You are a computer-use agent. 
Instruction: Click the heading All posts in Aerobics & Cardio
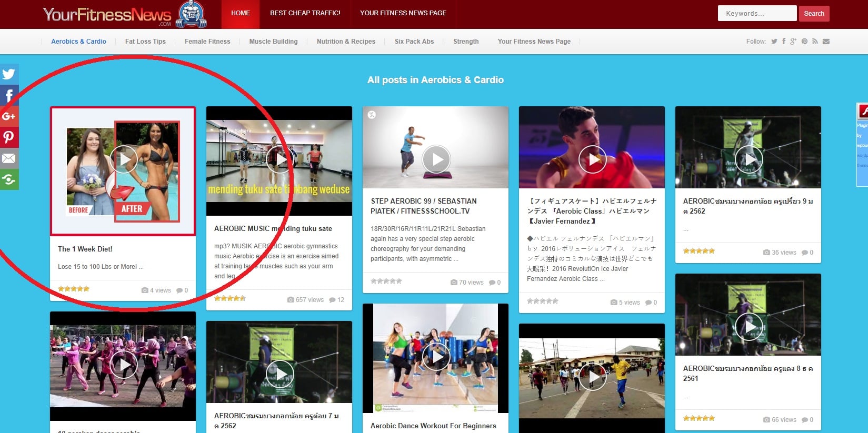coord(435,80)
